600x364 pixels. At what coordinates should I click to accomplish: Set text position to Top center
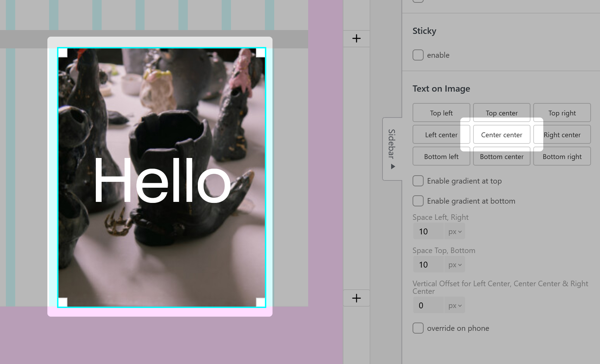(501, 113)
